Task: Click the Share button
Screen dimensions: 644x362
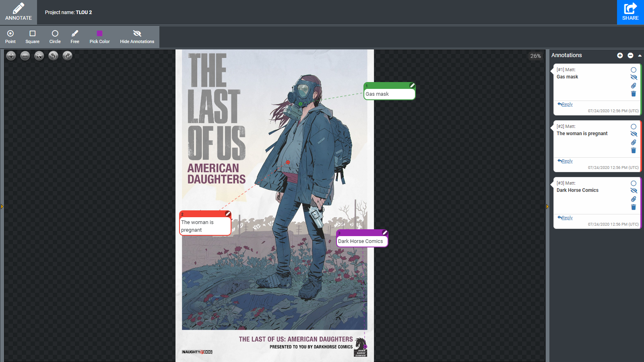Action: [x=630, y=12]
